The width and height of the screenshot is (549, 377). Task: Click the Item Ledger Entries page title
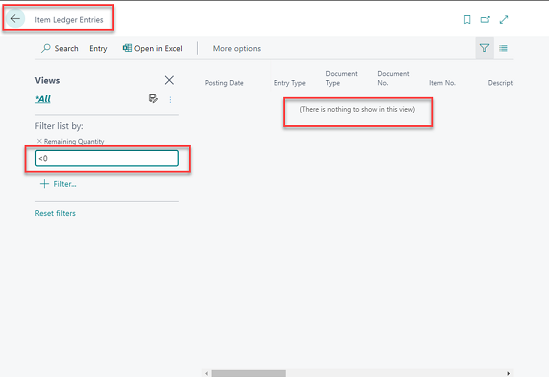pos(69,20)
